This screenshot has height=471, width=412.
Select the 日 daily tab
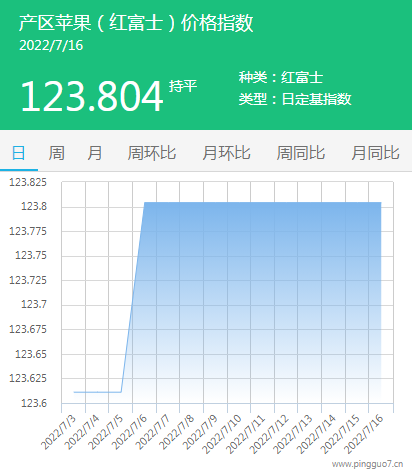(x=19, y=153)
